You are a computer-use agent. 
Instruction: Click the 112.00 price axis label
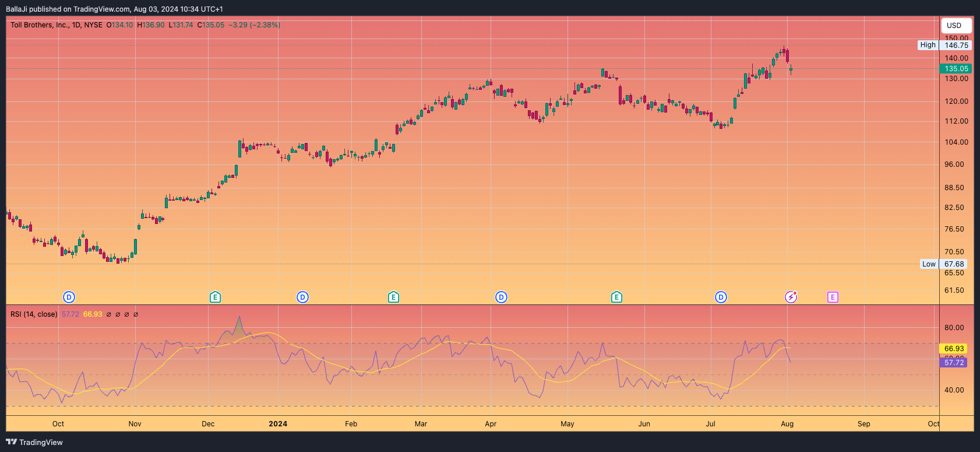[956, 121]
